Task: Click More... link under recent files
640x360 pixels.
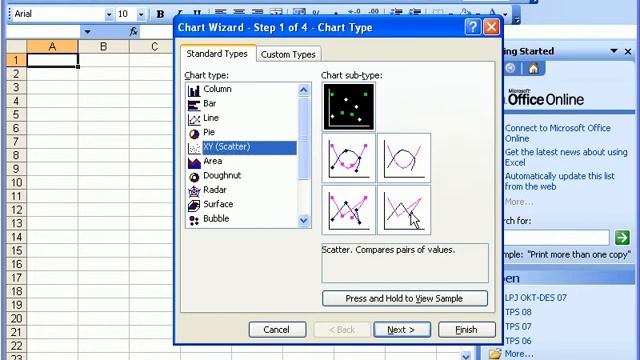Action: 519,354
